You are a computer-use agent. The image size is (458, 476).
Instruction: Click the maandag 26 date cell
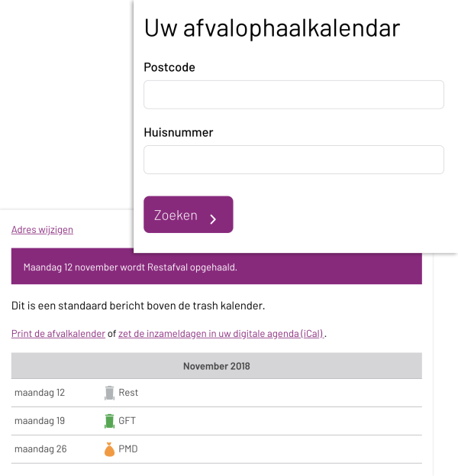40,449
